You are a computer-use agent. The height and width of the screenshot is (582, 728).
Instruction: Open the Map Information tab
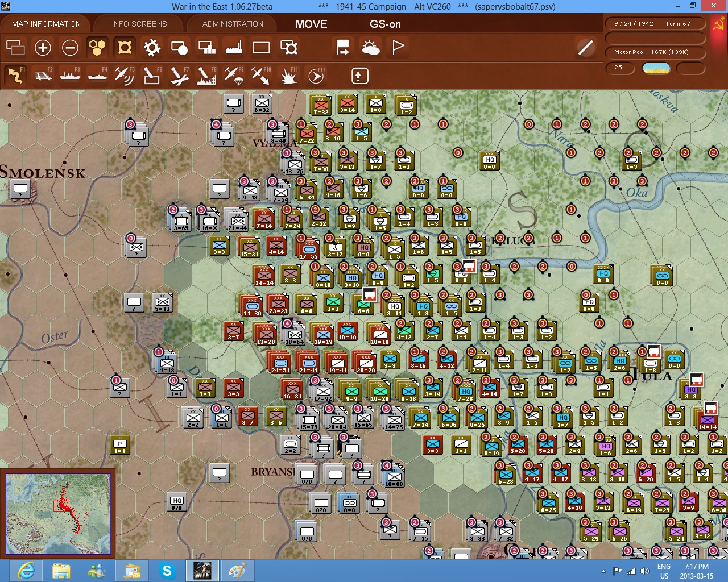pos(46,24)
